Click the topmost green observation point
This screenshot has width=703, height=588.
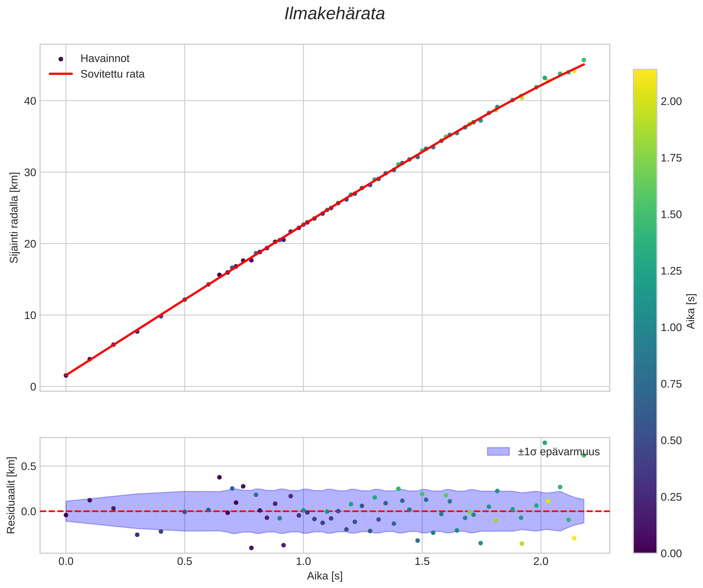point(584,60)
